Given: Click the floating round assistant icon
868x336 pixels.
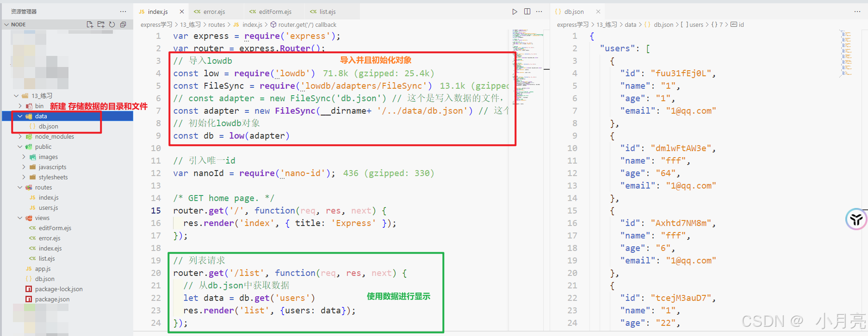Looking at the screenshot, I should (x=856, y=219).
